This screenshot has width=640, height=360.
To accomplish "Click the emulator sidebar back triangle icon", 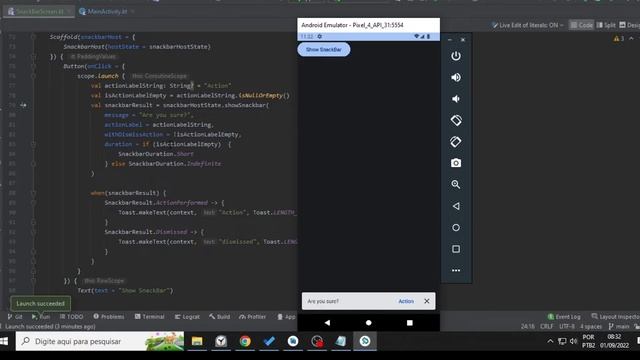I will tap(456, 206).
